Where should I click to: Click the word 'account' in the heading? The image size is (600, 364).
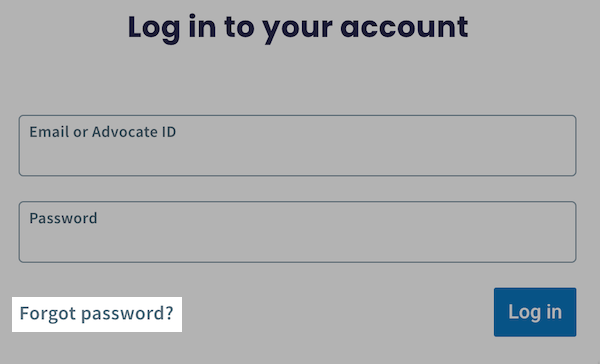(x=404, y=28)
